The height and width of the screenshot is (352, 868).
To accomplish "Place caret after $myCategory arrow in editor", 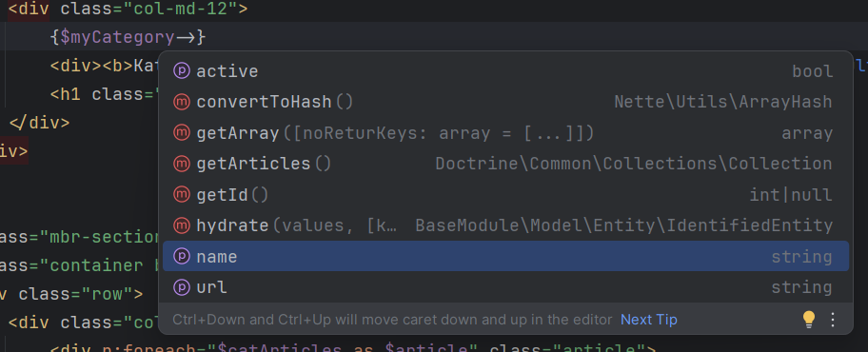I will [x=196, y=37].
